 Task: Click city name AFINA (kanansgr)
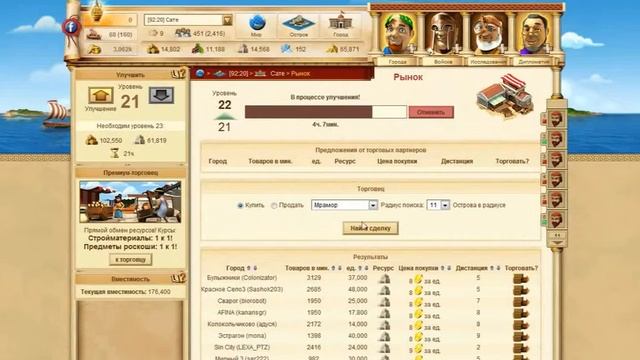[242, 313]
